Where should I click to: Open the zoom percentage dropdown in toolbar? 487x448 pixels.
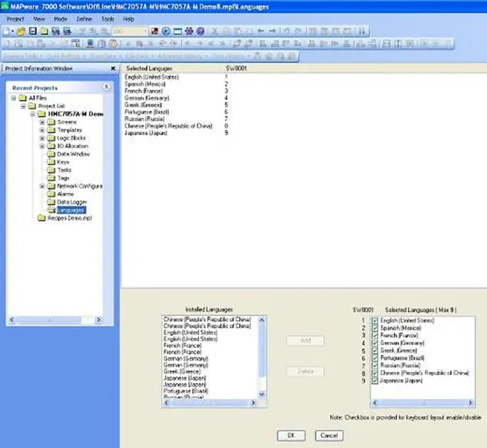(x=145, y=31)
